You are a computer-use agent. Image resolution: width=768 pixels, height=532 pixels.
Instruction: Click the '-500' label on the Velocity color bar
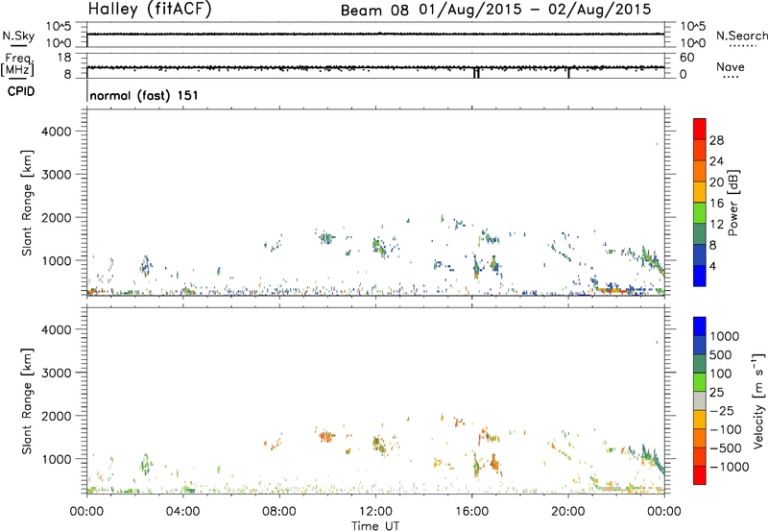(x=725, y=448)
